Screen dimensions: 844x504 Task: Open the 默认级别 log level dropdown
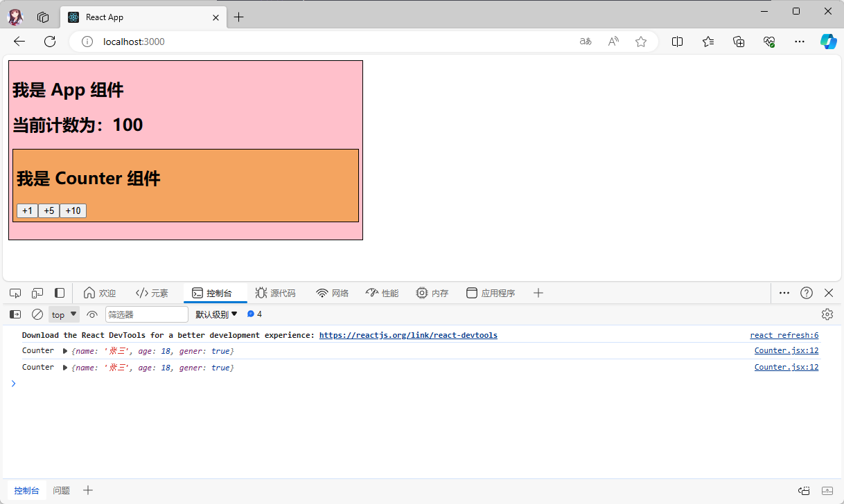[x=216, y=314]
